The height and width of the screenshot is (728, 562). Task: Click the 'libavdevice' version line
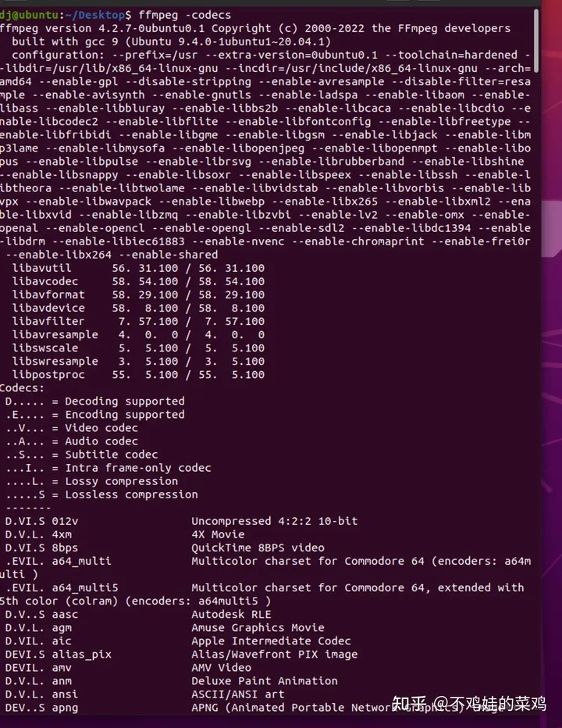138,308
